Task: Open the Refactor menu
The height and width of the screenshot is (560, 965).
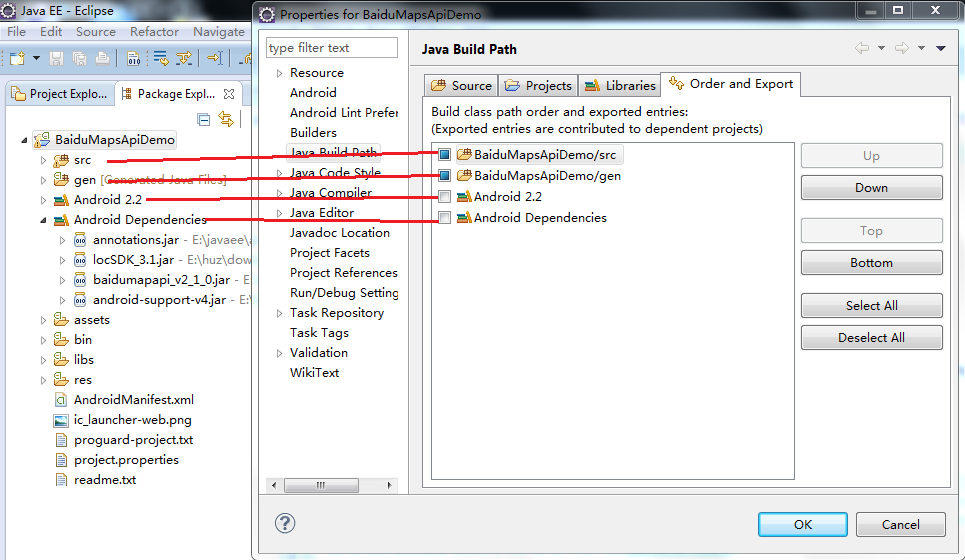Action: pyautogui.click(x=154, y=31)
